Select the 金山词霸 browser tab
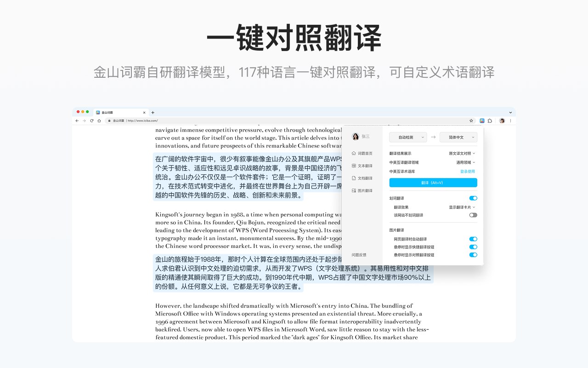Viewport: 588px width, 368px height. tap(120, 112)
